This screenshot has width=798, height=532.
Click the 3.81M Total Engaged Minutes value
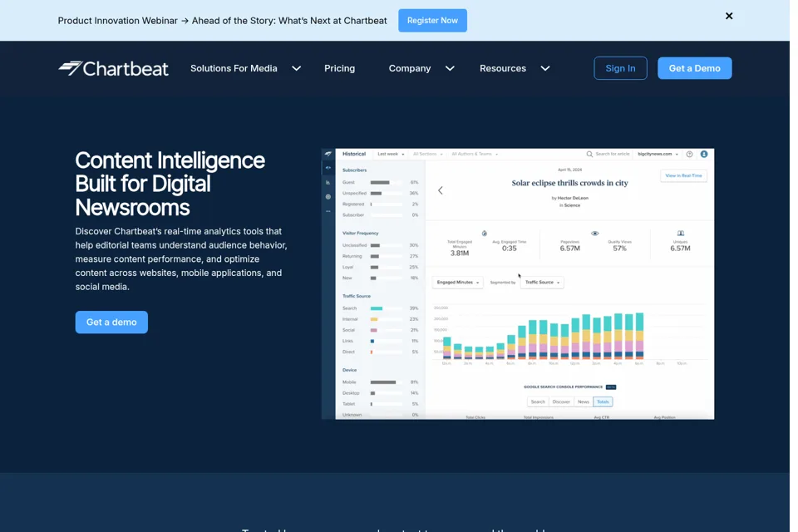pos(460,253)
